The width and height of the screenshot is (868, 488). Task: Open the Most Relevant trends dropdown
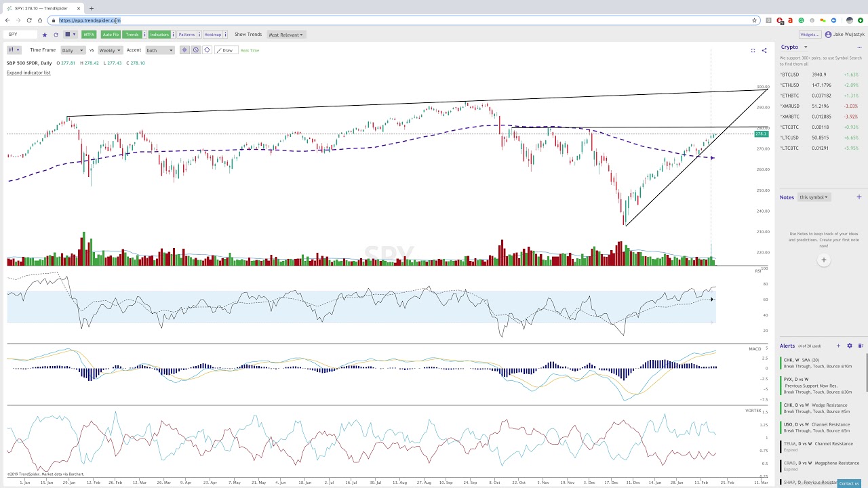286,35
